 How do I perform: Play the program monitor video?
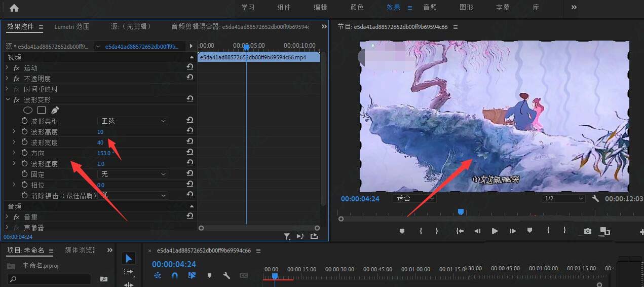(x=495, y=231)
